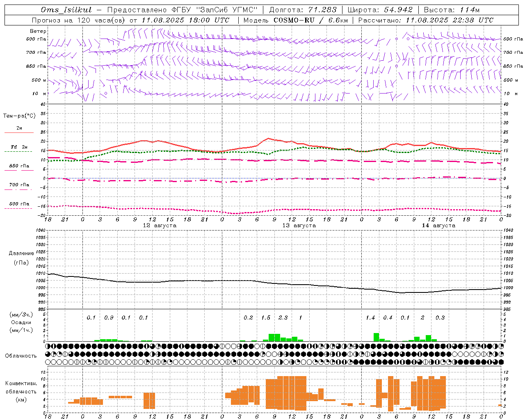Click the 0.2 precipitation total
This screenshot has height=420, width=525.
tap(248, 318)
